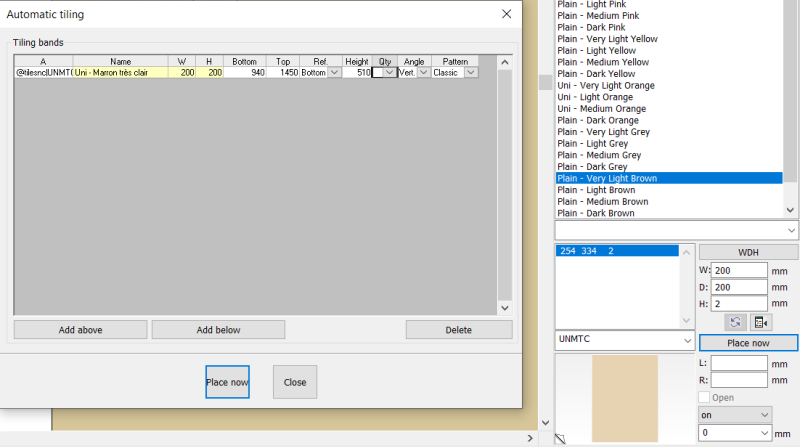Close the Automatic tiling dialog with X
The image size is (800, 448).
(507, 14)
